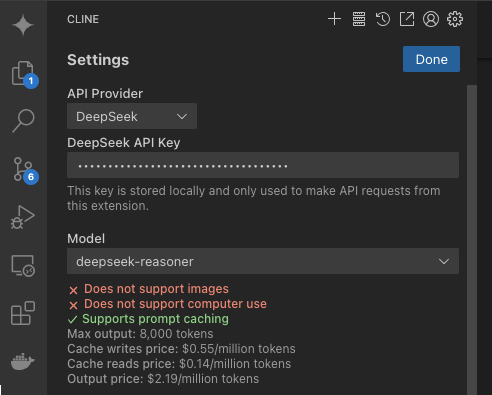This screenshot has height=395, width=492.
Task: Open the Run and Debug view
Action: pos(23,217)
